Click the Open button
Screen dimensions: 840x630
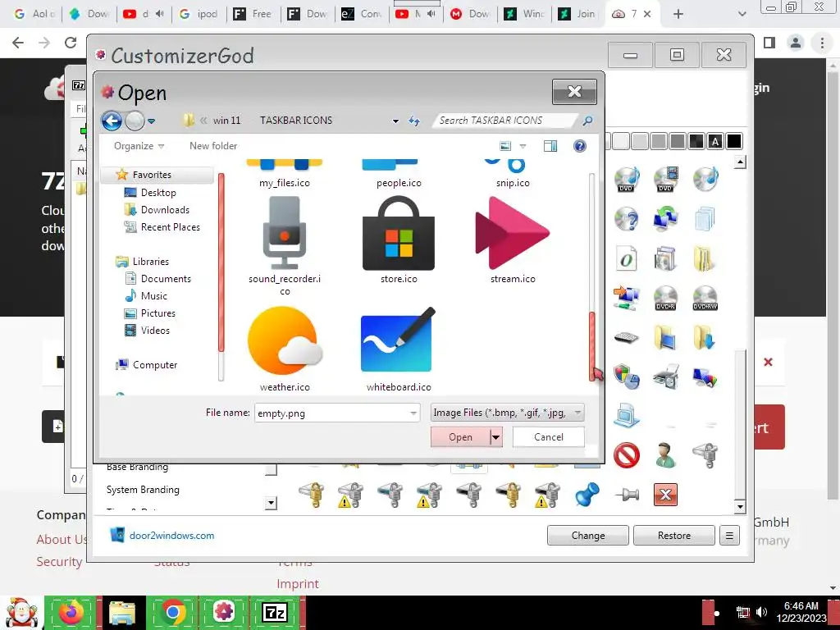tap(461, 437)
